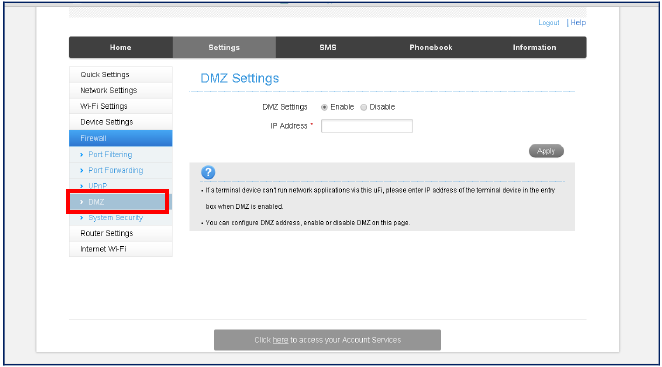Open Wi-Fi Settings in sidebar
This screenshot has height=367, width=662.
[x=121, y=106]
